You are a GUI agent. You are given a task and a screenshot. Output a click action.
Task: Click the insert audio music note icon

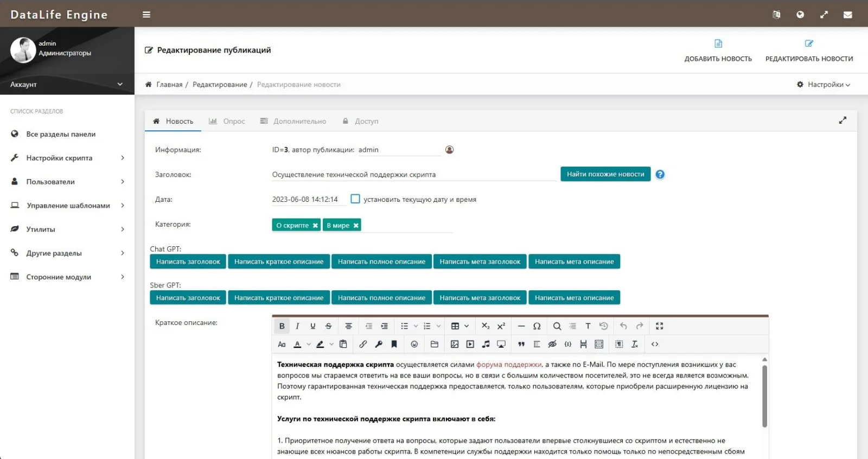pos(486,344)
